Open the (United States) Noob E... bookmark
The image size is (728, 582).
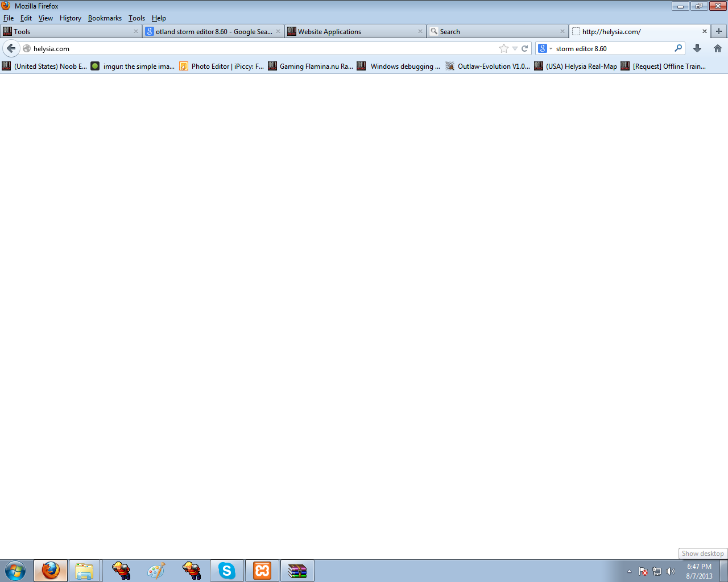pyautogui.click(x=44, y=66)
